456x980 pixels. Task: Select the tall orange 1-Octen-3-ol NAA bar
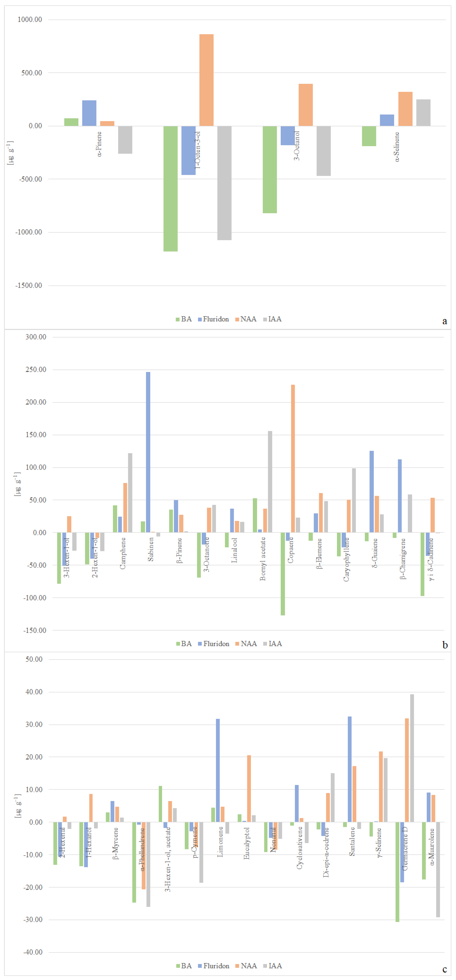(206, 80)
